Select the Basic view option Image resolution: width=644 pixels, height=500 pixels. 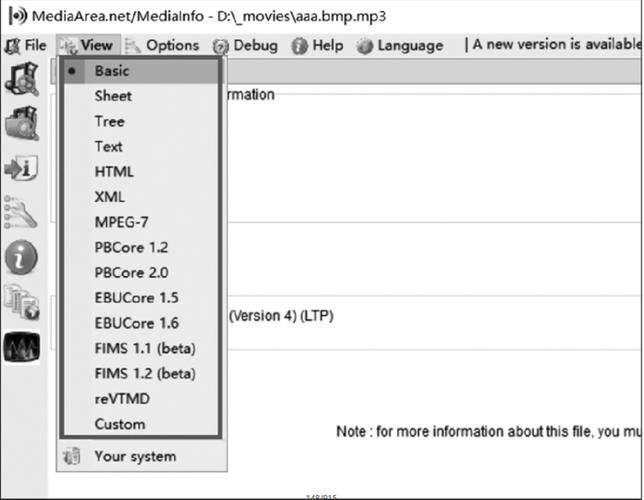141,71
